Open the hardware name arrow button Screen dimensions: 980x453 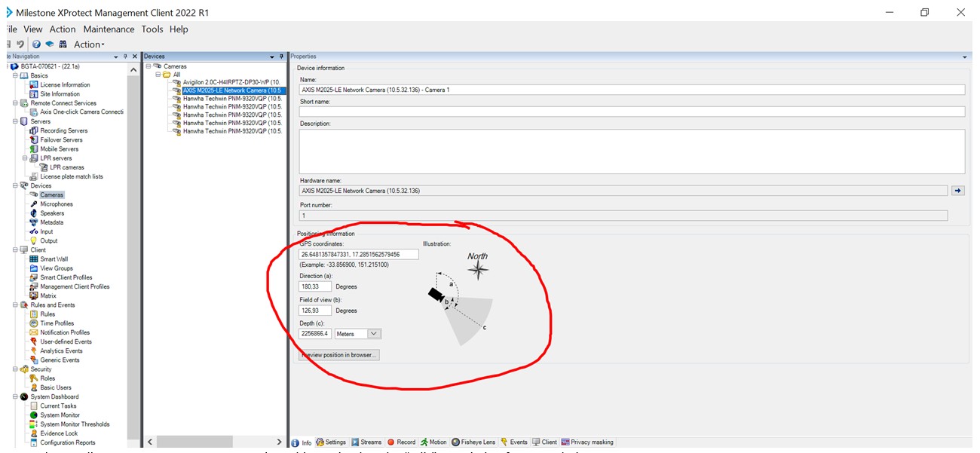958,191
